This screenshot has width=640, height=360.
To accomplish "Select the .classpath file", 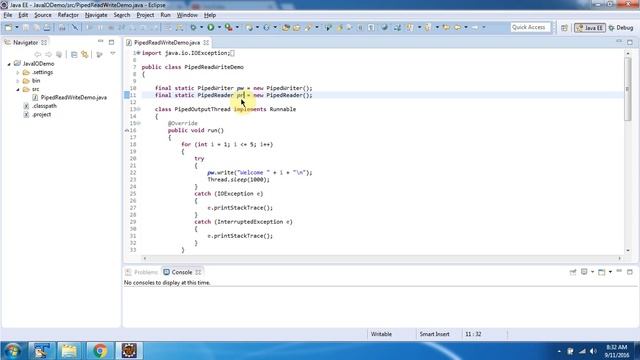I will 44,106.
